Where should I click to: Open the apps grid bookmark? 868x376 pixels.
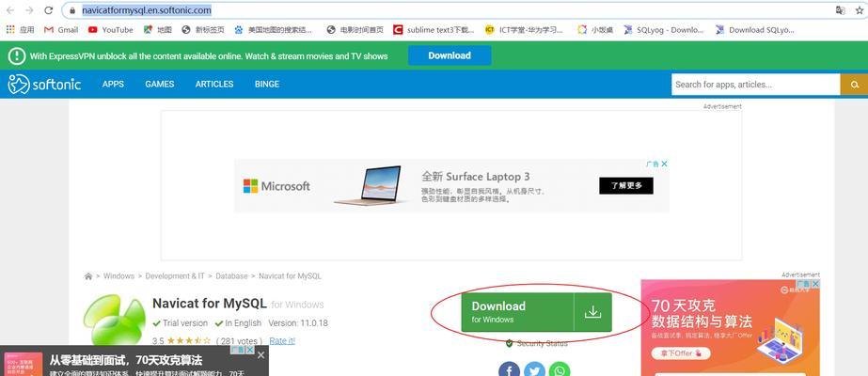pyautogui.click(x=20, y=30)
